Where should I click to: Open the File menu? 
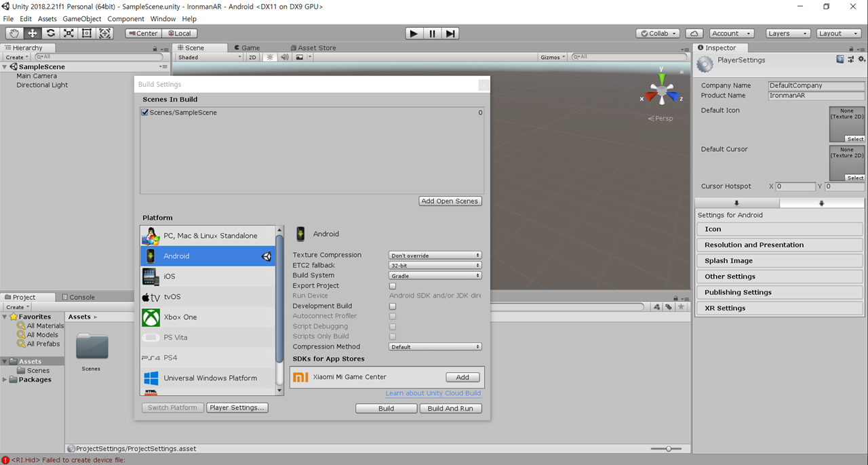click(8, 19)
